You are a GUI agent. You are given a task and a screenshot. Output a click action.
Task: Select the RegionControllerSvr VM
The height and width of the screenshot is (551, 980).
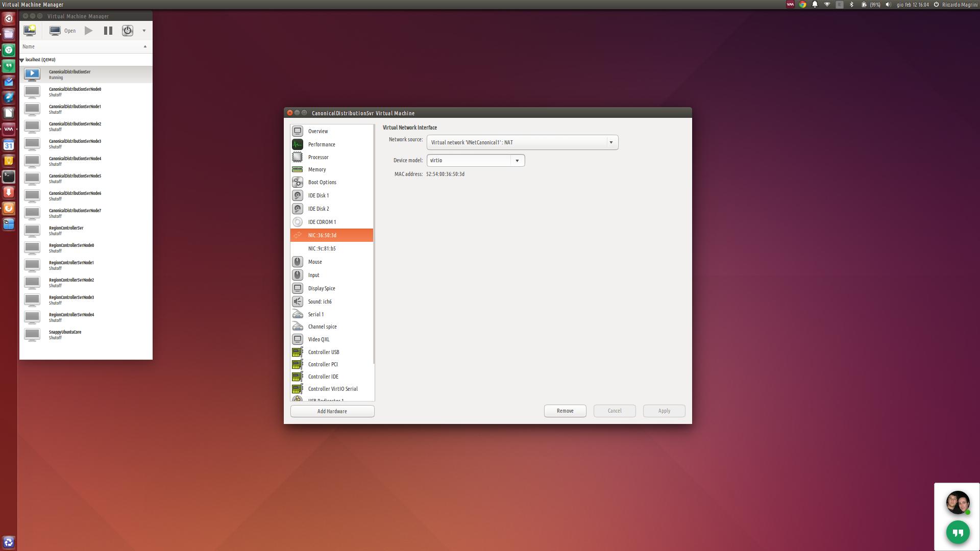(x=86, y=231)
